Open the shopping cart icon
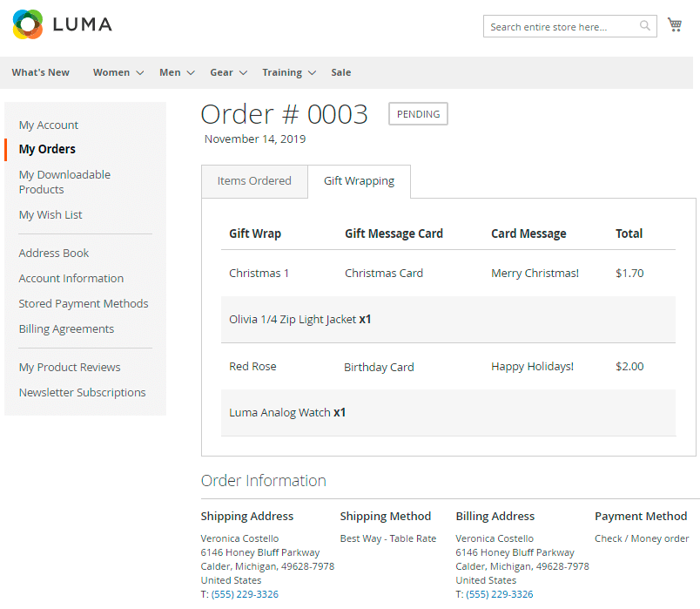 (x=674, y=25)
